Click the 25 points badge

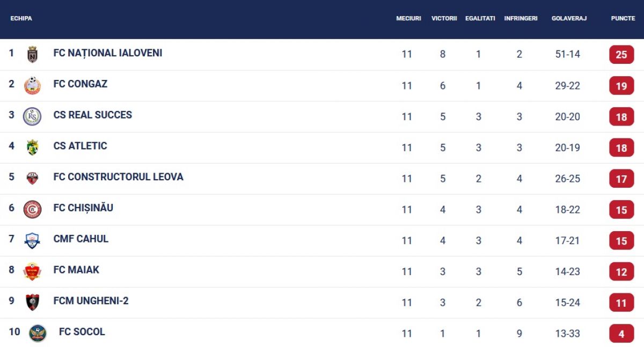(x=621, y=55)
